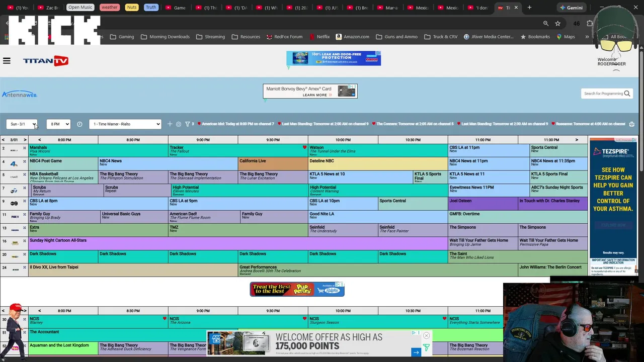Close the 175,000 points ad overlay
Viewport: 644px width, 362px height.
tap(426, 336)
